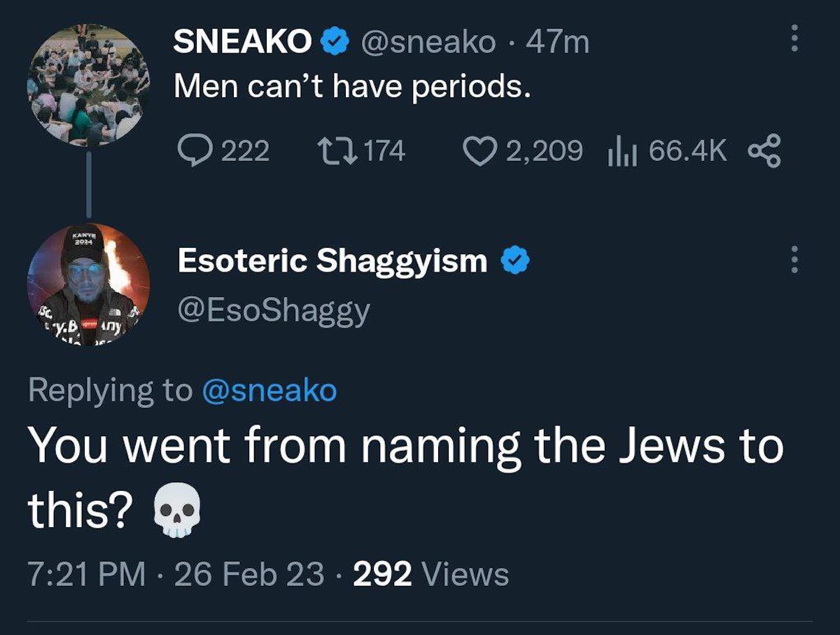Click the share icon on SNEAKO's tweet
Screen dimensions: 840x635
pos(764,151)
